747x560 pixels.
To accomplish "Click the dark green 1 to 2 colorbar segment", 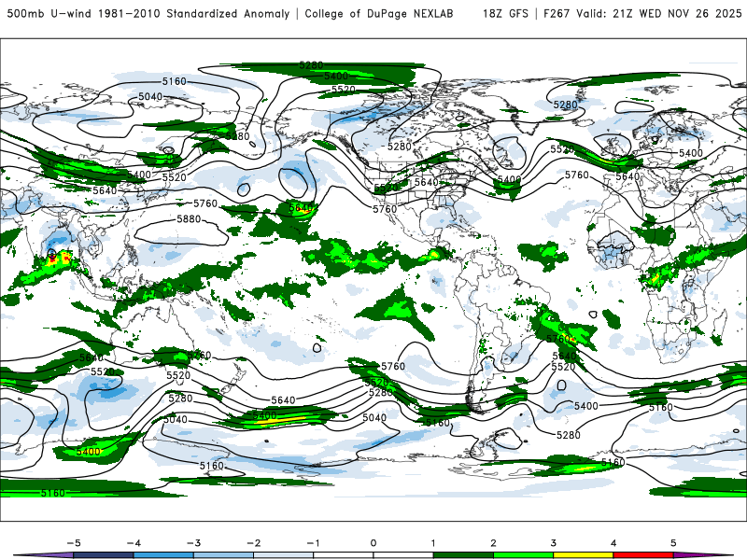I will tap(463, 555).
